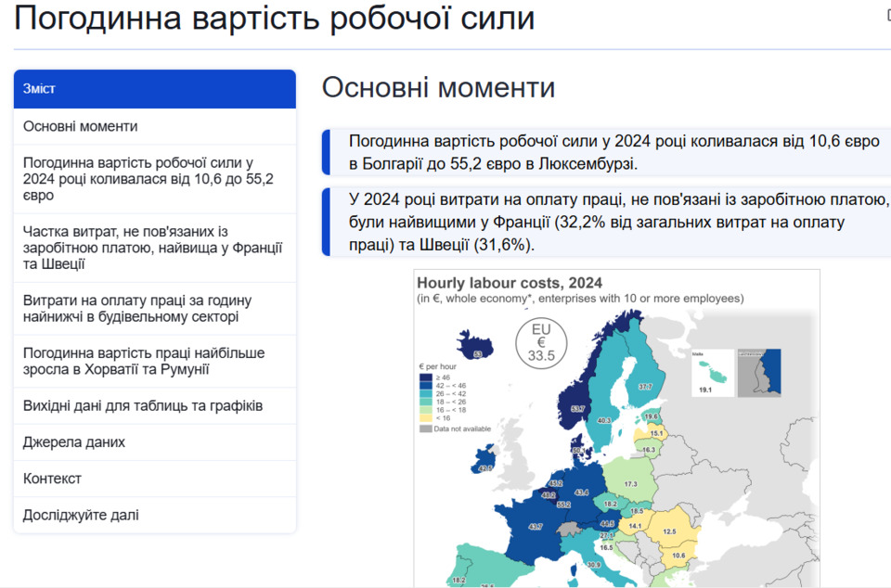Click the grey Data not available legend swatch
The width and height of the screenshot is (891, 588).
coord(425,428)
